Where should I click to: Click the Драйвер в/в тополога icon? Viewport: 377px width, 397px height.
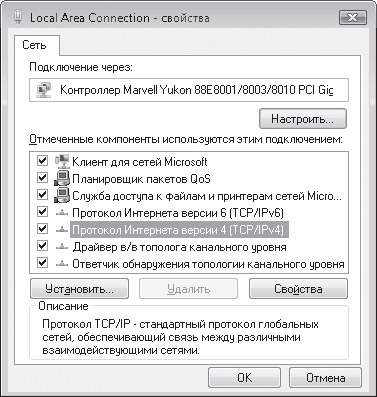pos(62,247)
